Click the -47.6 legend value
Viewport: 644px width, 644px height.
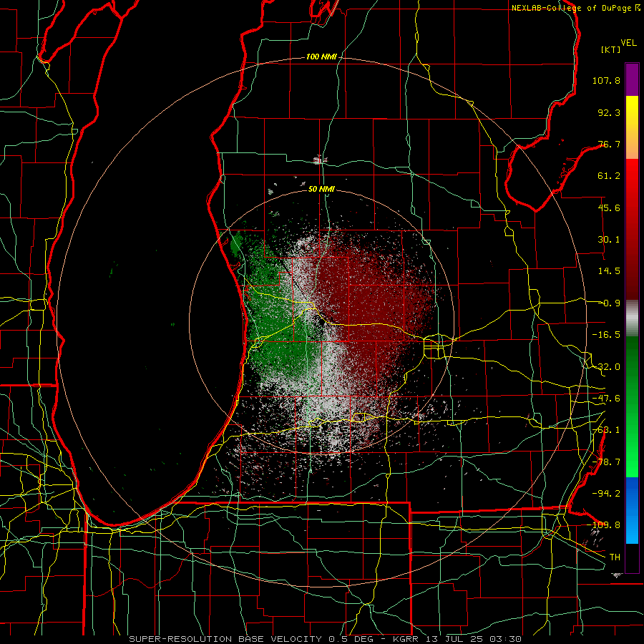(x=606, y=399)
